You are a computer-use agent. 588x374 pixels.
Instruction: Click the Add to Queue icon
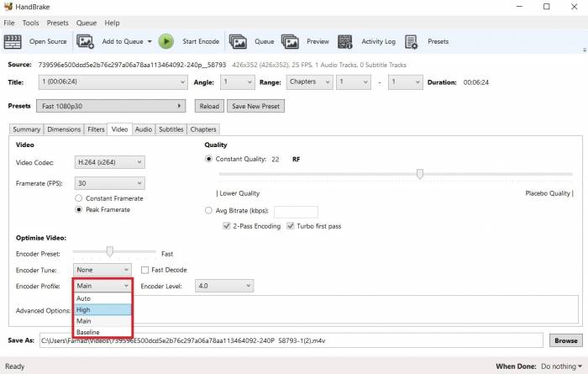(86, 41)
